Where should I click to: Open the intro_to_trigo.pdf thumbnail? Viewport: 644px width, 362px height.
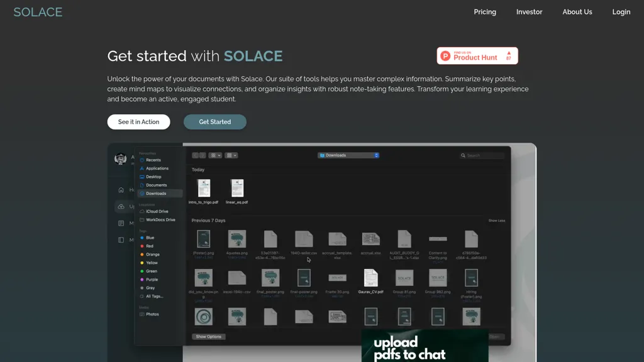tap(204, 189)
